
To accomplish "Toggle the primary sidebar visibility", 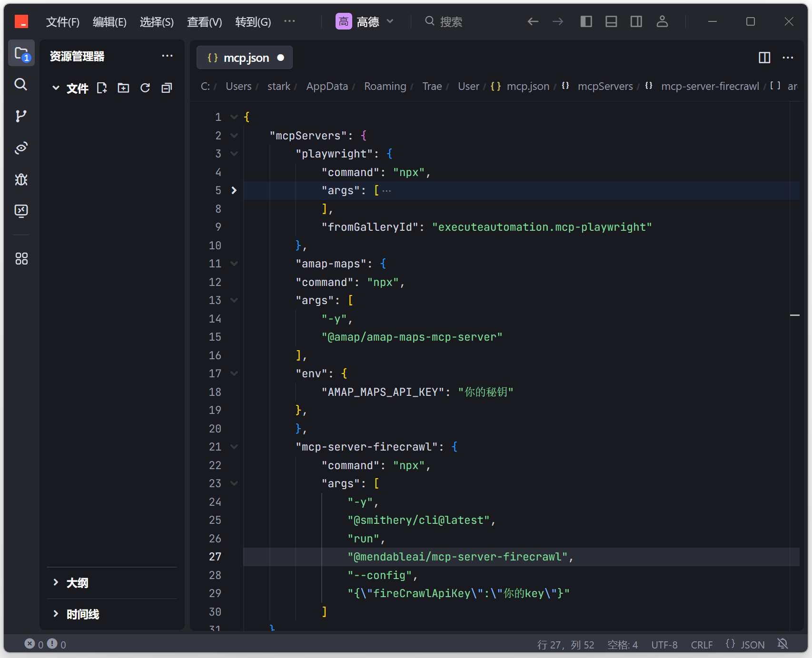I will click(586, 21).
